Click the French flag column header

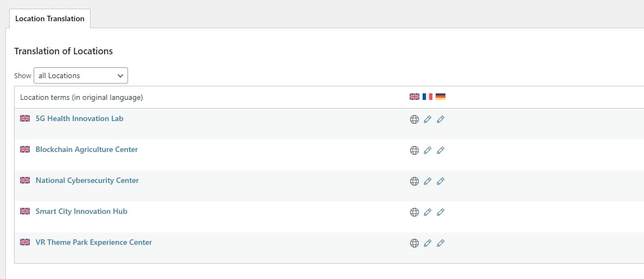(428, 97)
